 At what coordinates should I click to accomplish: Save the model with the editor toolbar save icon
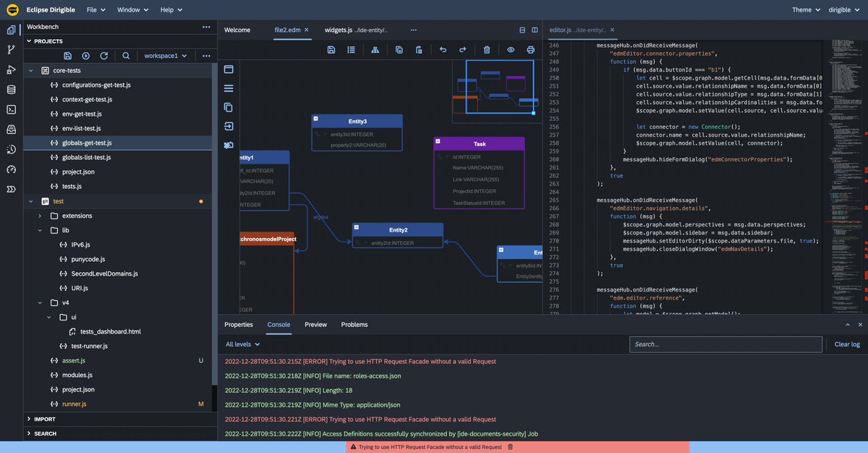click(x=331, y=50)
